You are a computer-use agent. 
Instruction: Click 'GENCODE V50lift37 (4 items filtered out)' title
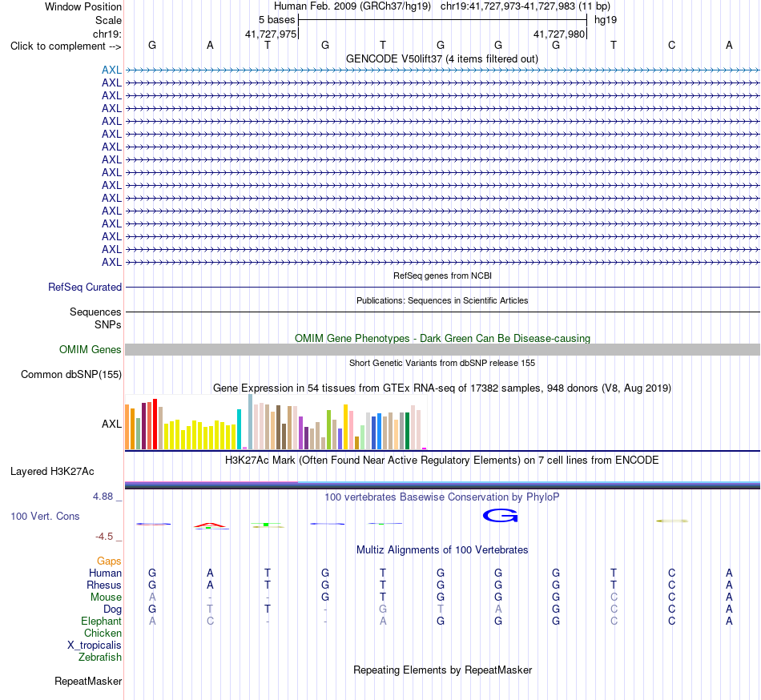(x=442, y=59)
